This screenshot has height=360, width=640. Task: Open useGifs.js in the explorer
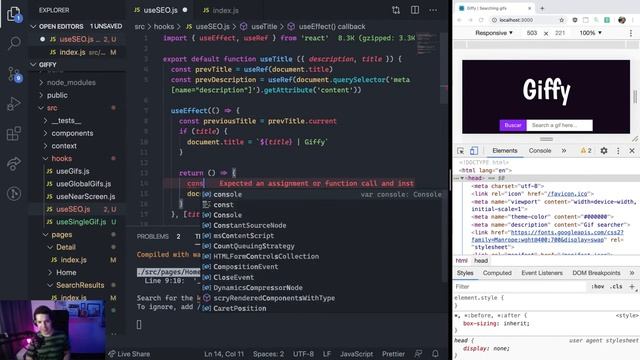click(x=73, y=171)
